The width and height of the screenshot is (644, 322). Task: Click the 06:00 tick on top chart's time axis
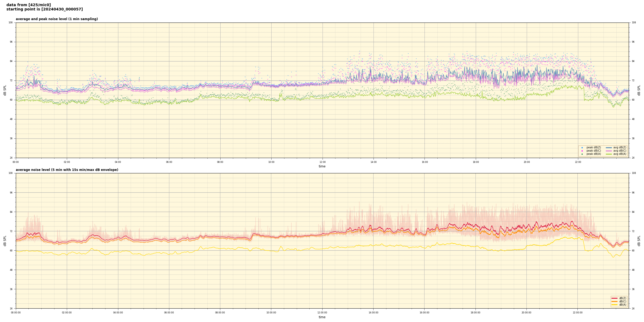[169, 162]
